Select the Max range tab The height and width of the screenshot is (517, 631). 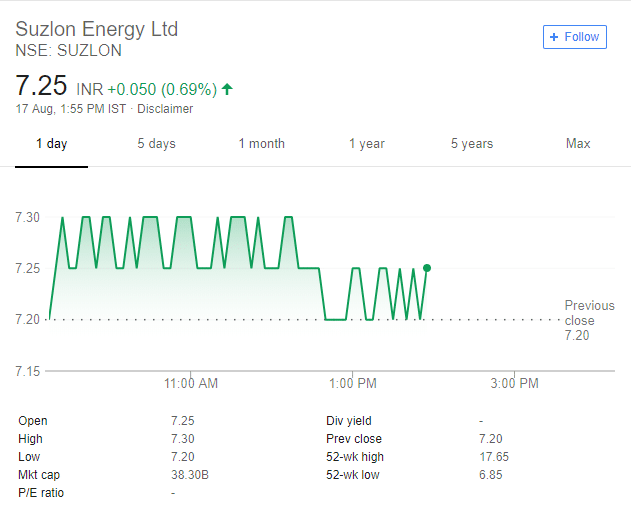click(x=578, y=144)
